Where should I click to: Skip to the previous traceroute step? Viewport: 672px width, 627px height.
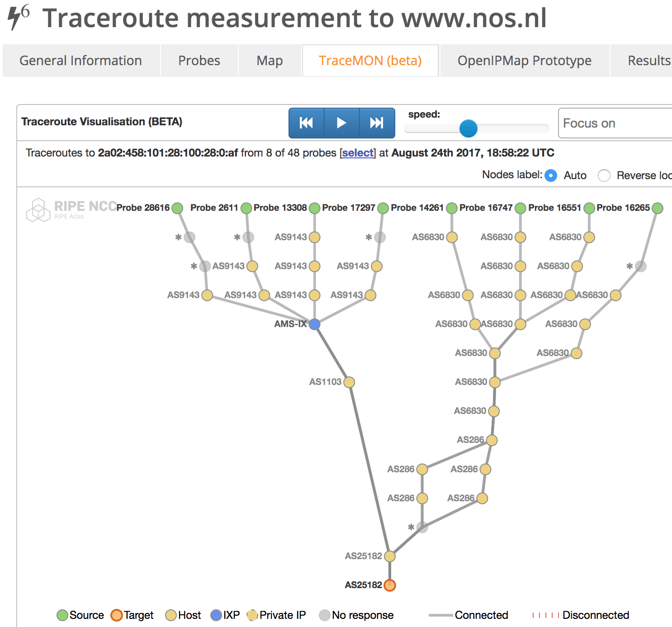[307, 123]
